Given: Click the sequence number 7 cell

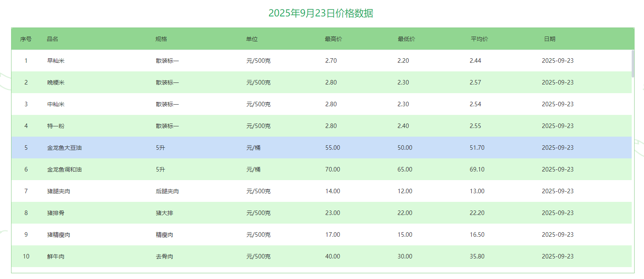Looking at the screenshot, I should point(26,191).
